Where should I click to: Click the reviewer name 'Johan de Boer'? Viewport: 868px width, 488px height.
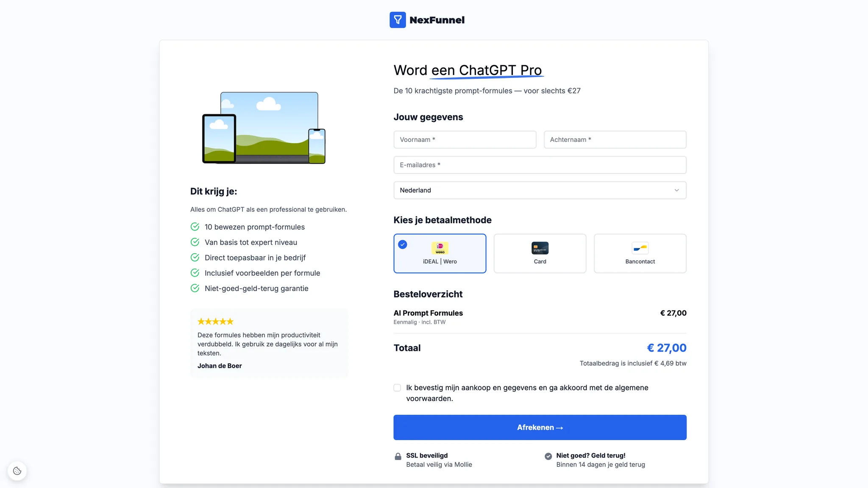click(220, 366)
